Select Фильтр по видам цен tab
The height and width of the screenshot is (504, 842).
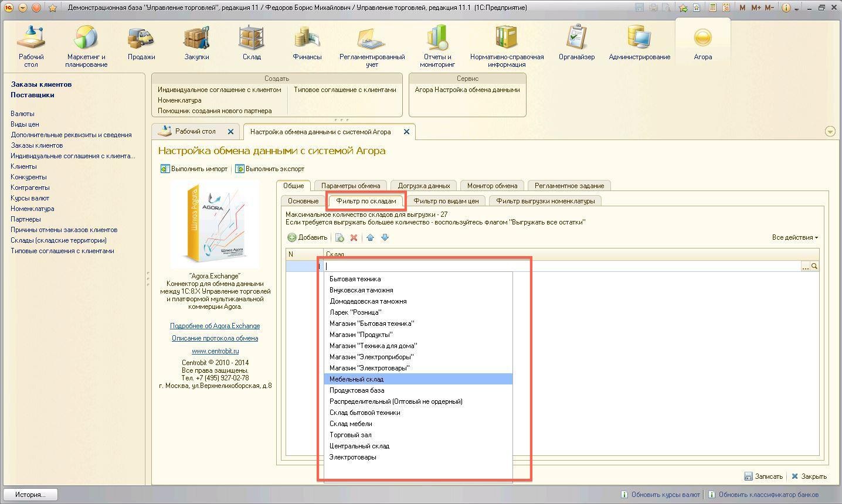click(446, 201)
